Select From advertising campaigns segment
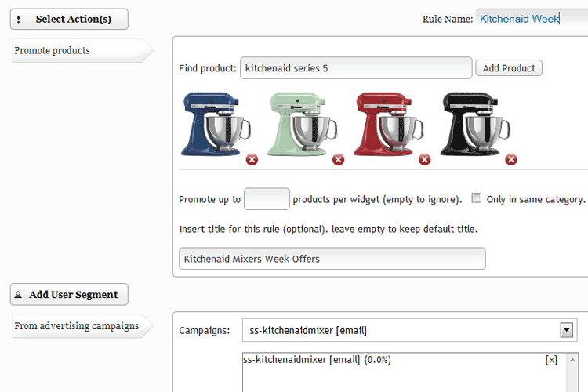Viewport: 588px width, 392px height. (82, 325)
